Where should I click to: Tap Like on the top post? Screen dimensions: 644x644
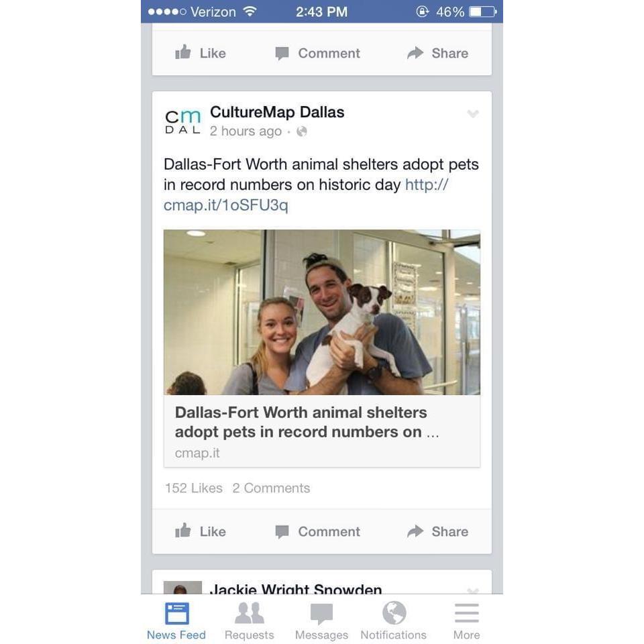[x=201, y=53]
